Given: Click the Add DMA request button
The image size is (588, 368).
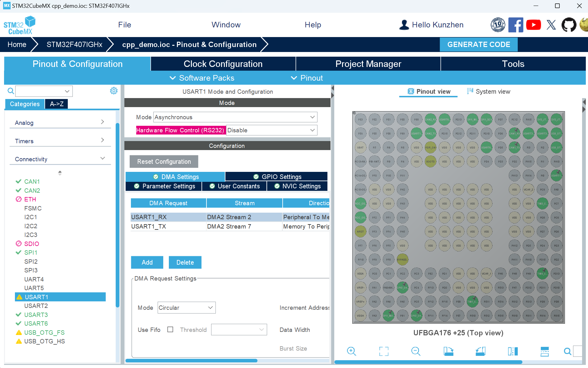Looking at the screenshot, I should [x=147, y=262].
